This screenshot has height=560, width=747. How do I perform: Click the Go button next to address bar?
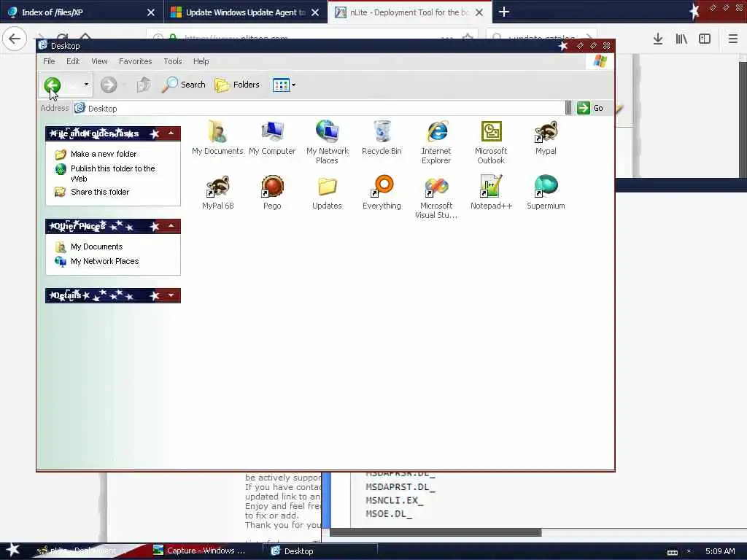tap(590, 108)
